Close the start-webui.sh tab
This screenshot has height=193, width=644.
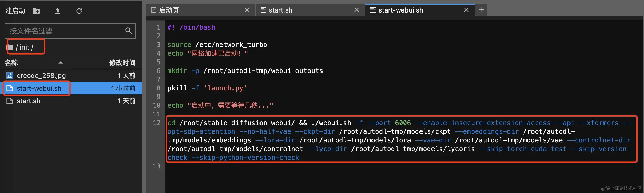[466, 10]
